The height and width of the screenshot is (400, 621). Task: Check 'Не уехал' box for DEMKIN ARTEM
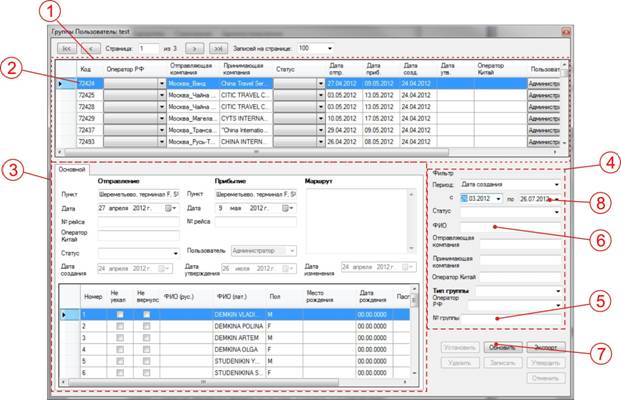[120, 338]
